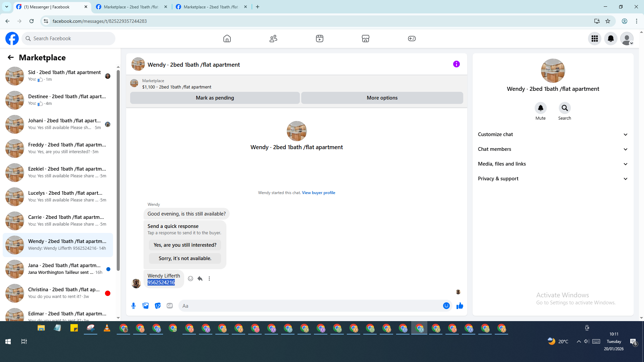
Task: Open the volume control in system tray
Action: tap(586, 342)
